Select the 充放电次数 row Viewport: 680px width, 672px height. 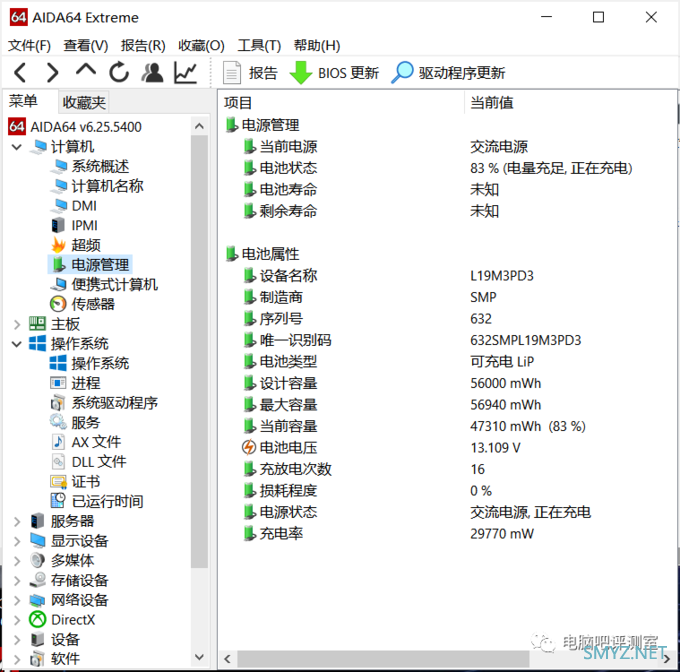363,469
